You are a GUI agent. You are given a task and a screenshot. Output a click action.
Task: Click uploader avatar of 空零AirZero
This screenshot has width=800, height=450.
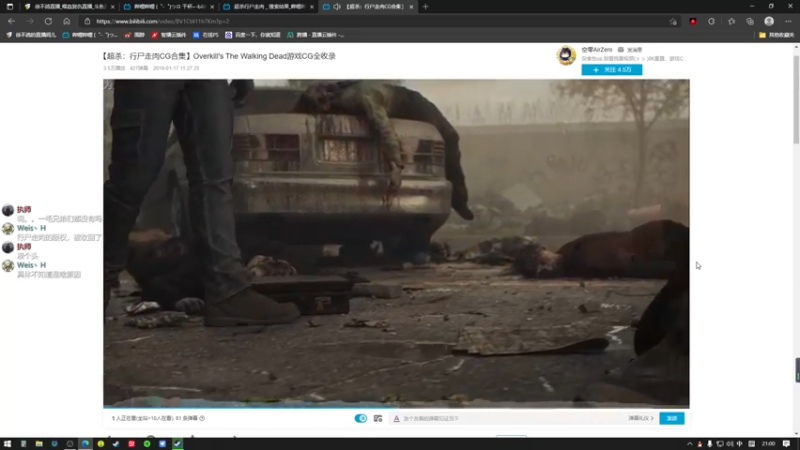click(x=566, y=55)
